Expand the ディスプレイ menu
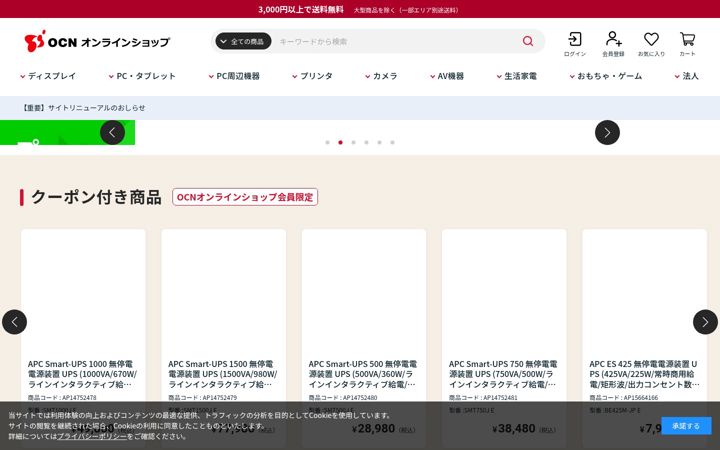 coord(48,76)
